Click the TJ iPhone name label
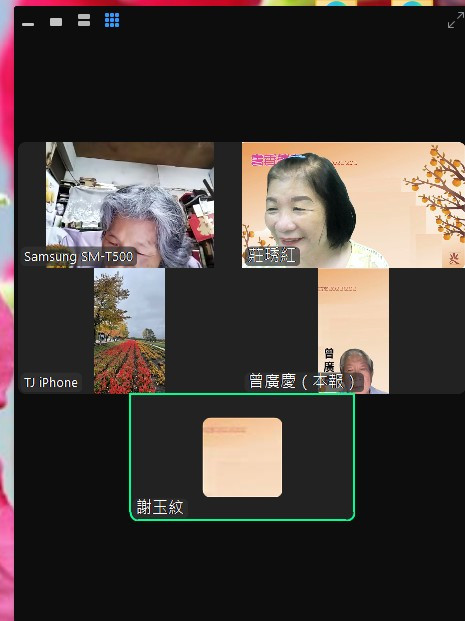Viewport: 465px width, 621px height. point(51,383)
